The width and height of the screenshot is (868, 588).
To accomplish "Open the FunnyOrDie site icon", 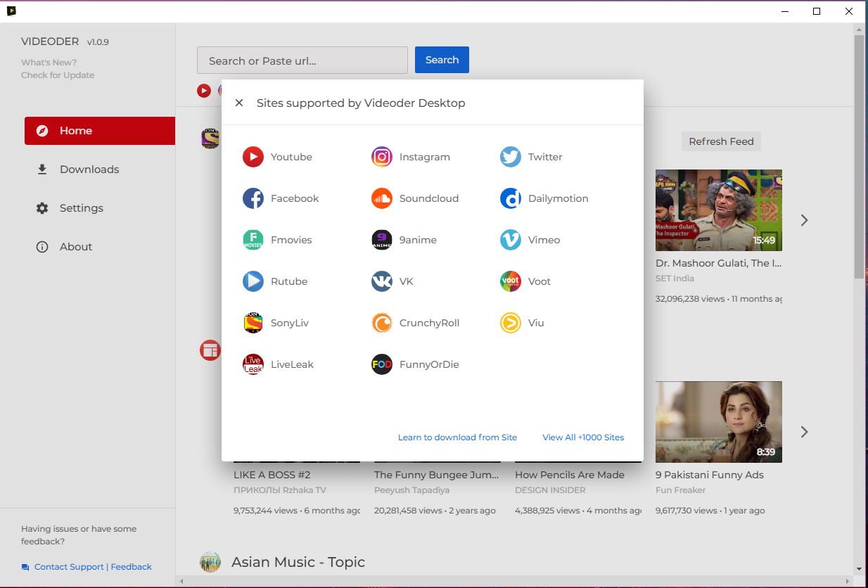I will click(x=381, y=364).
